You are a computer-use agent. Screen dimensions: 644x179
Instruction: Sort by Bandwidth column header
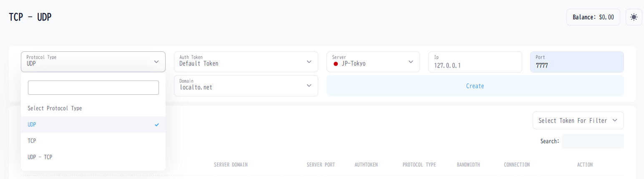coord(468,165)
